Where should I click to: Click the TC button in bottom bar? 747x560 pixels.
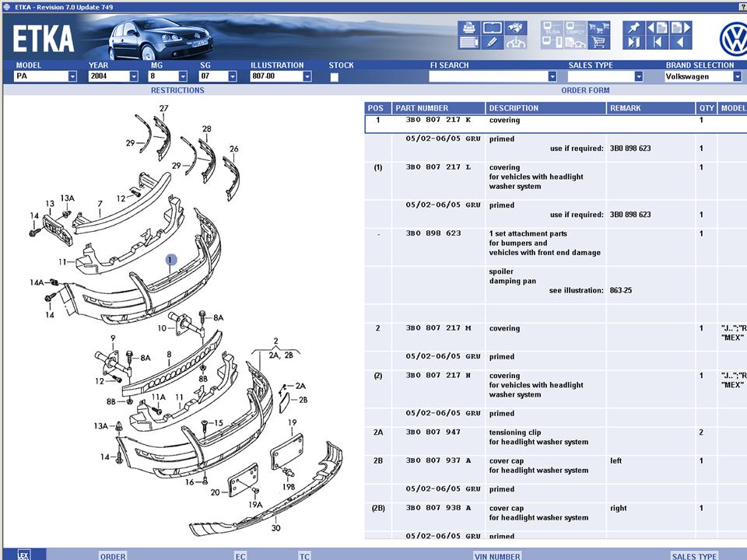(304, 556)
